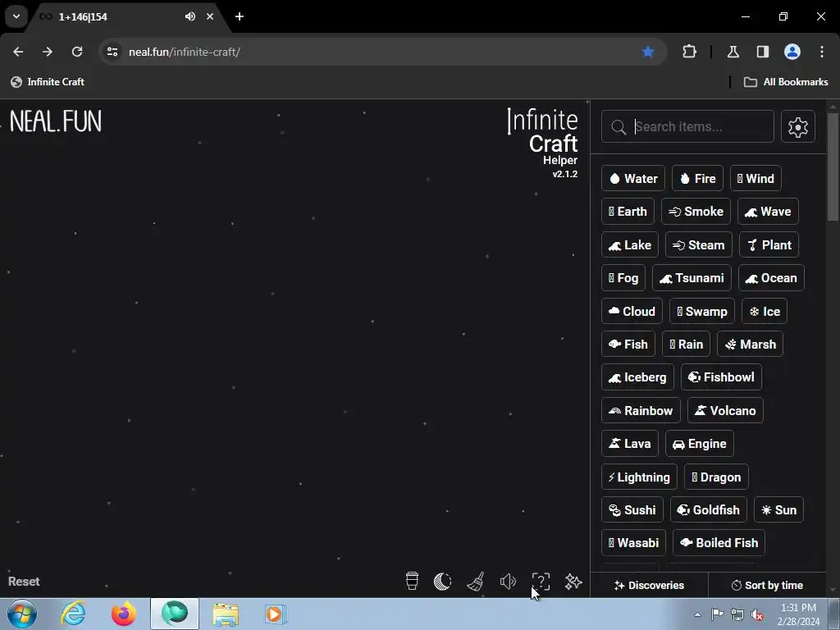Open the browser extensions puzzle icon
The image size is (840, 630).
click(689, 52)
